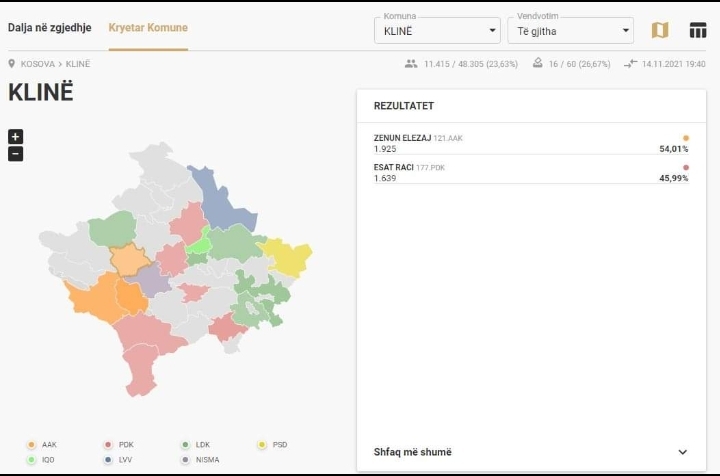Open the Komuna dropdown showing KLINË

coord(437,31)
